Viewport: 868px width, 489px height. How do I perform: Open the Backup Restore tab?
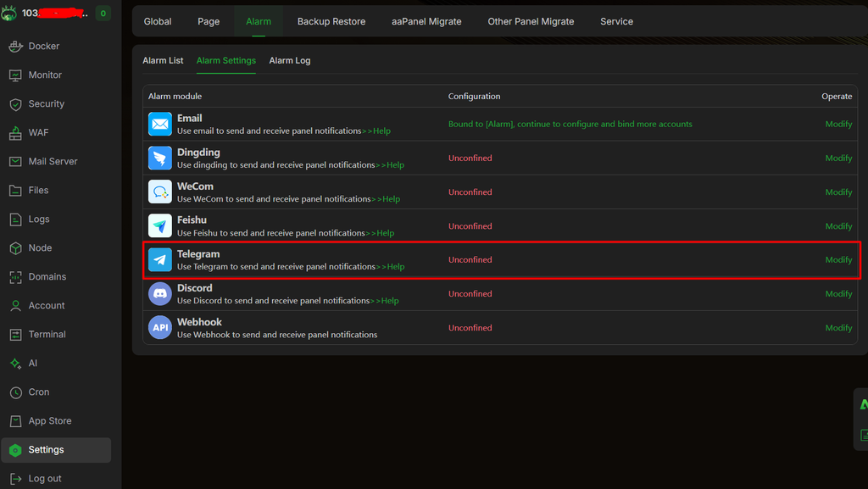coord(331,21)
